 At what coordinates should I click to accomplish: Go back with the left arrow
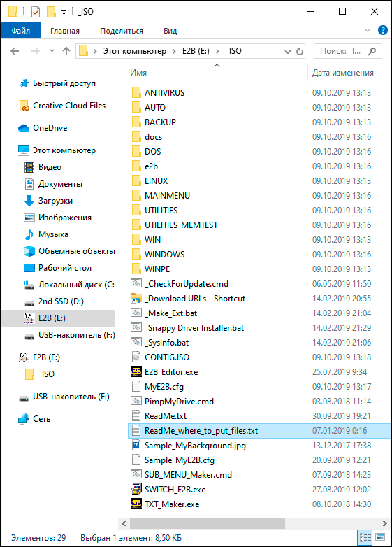pyautogui.click(x=15, y=51)
